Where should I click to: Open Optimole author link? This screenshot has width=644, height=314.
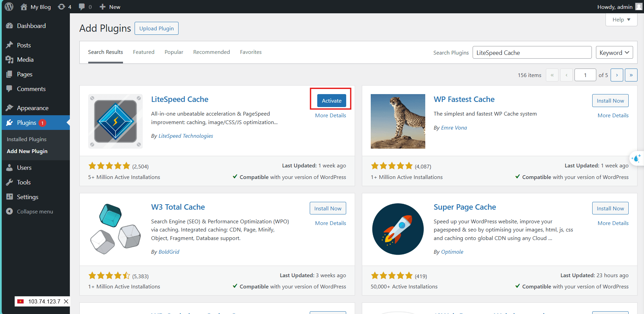452,252
